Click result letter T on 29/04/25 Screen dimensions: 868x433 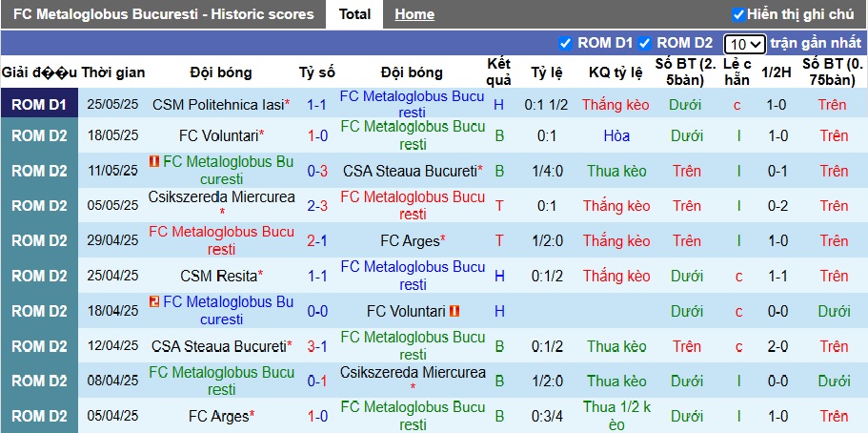pos(499,241)
